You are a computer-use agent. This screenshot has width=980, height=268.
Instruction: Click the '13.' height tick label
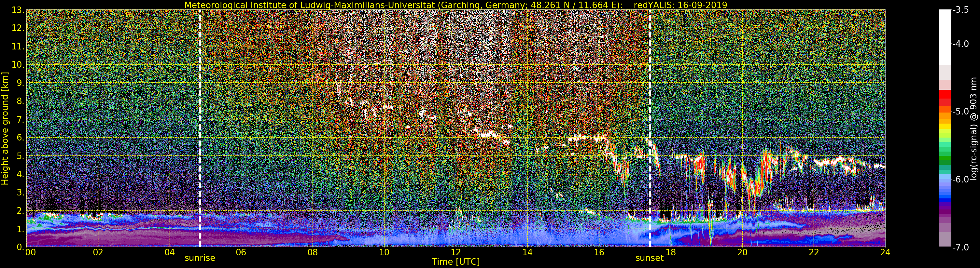(18, 10)
